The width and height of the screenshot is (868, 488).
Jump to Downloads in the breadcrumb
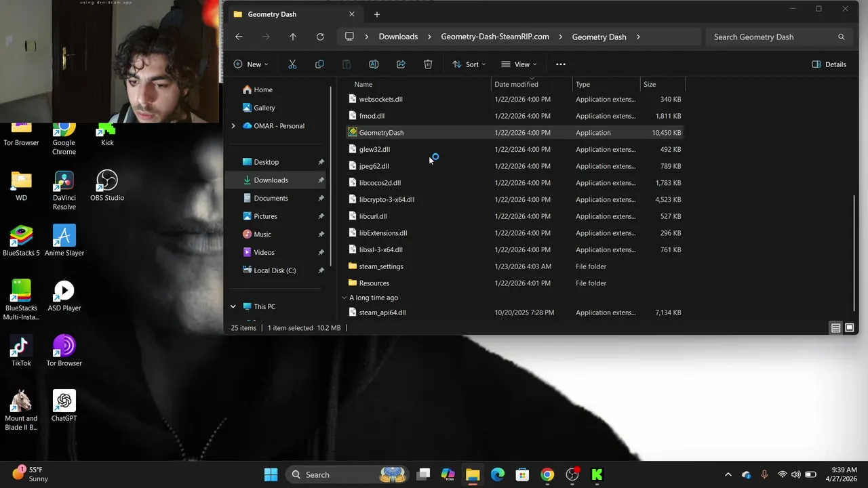pyautogui.click(x=398, y=37)
